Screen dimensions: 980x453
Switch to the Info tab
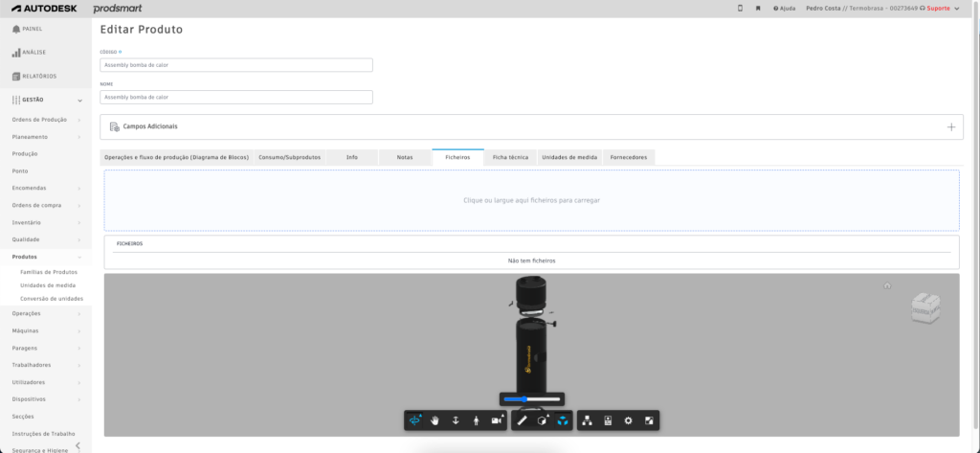[x=352, y=158]
